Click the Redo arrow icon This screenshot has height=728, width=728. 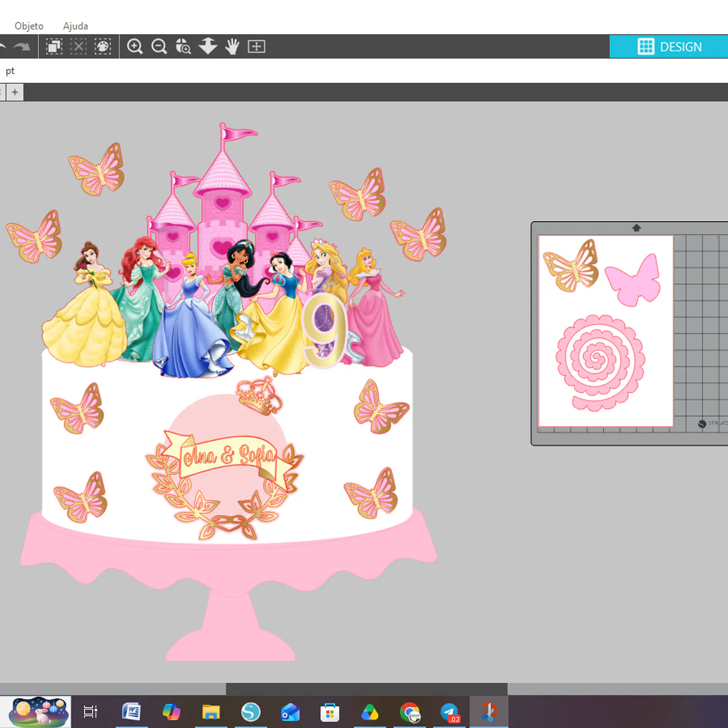point(22,47)
